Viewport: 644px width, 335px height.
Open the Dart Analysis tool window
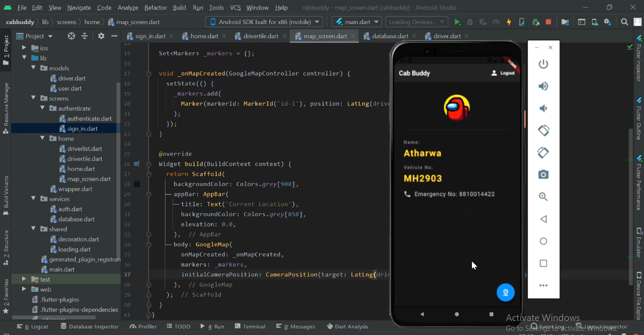(x=347, y=327)
